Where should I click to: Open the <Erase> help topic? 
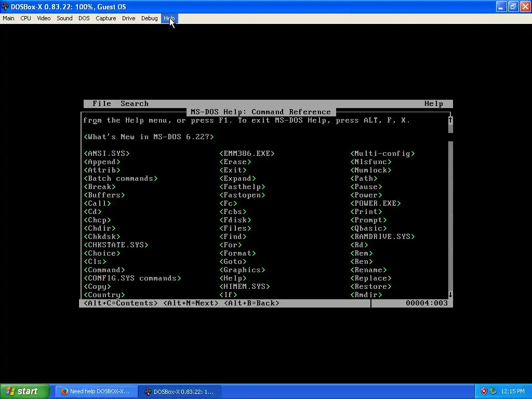pyautogui.click(x=235, y=162)
